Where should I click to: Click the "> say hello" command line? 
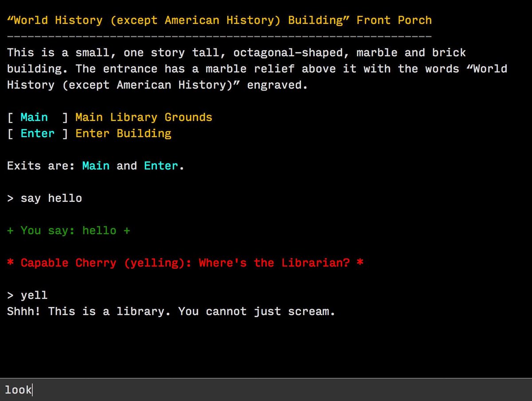point(44,198)
